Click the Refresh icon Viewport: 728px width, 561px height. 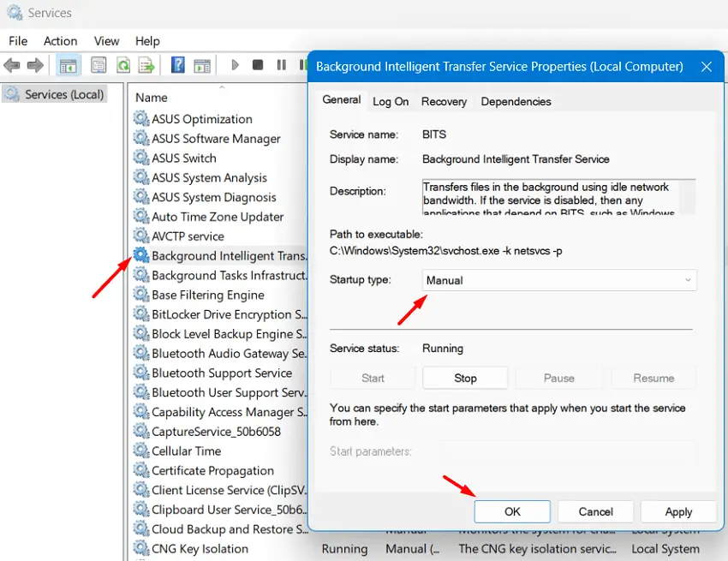123,65
